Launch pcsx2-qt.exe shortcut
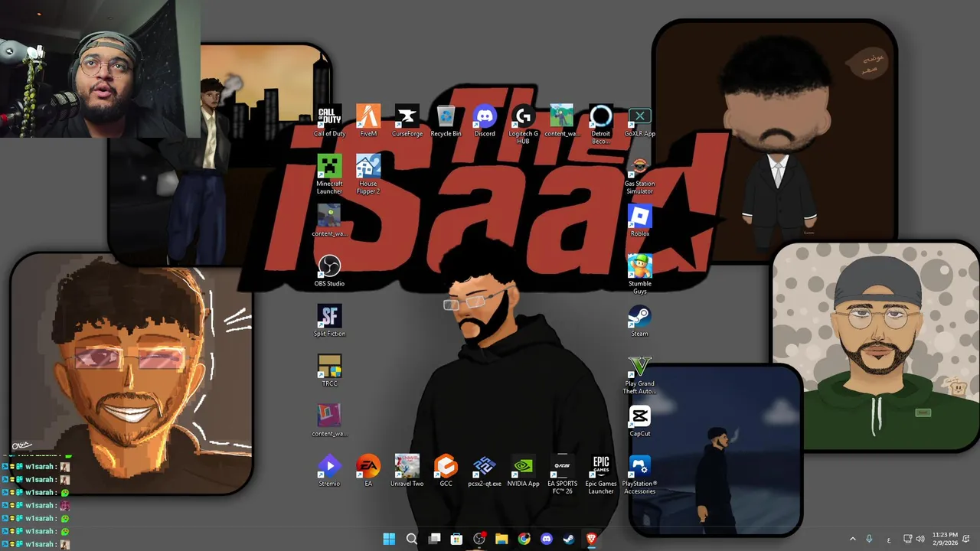980x551 pixels. [485, 471]
